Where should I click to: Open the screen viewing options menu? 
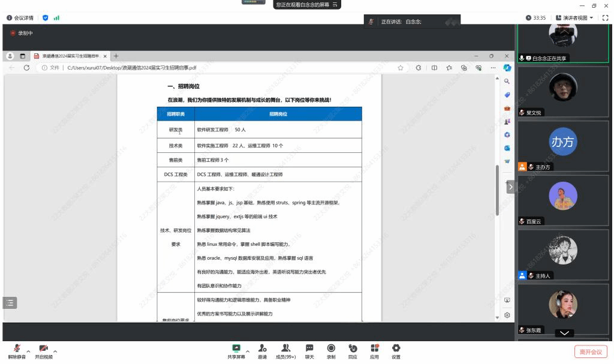[335, 5]
